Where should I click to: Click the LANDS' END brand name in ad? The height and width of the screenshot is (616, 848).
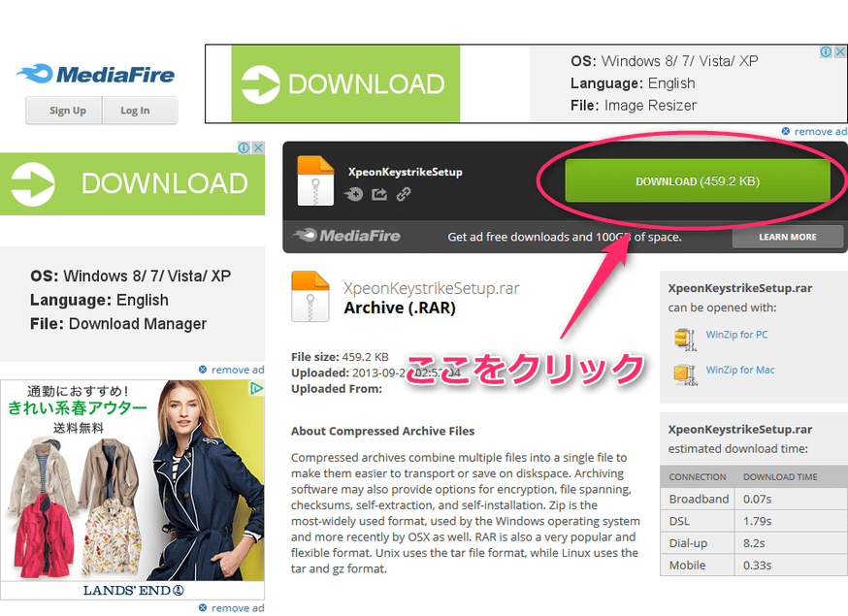pyautogui.click(x=133, y=590)
